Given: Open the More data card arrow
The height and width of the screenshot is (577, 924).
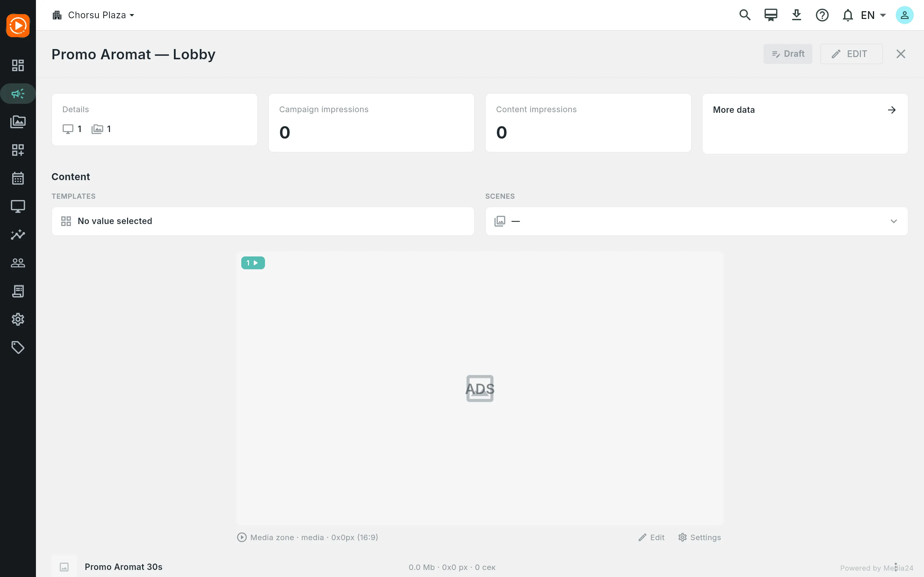Looking at the screenshot, I should [x=892, y=110].
